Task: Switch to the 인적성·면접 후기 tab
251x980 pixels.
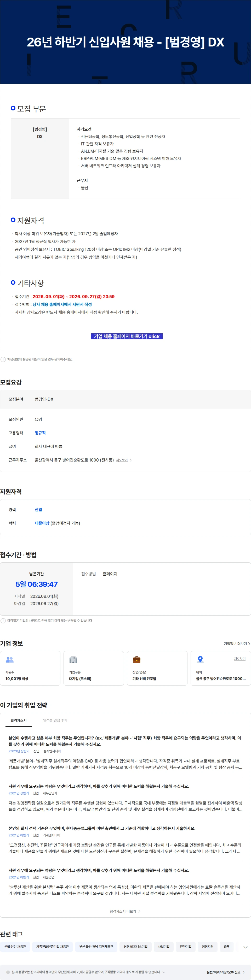Action: (55, 720)
